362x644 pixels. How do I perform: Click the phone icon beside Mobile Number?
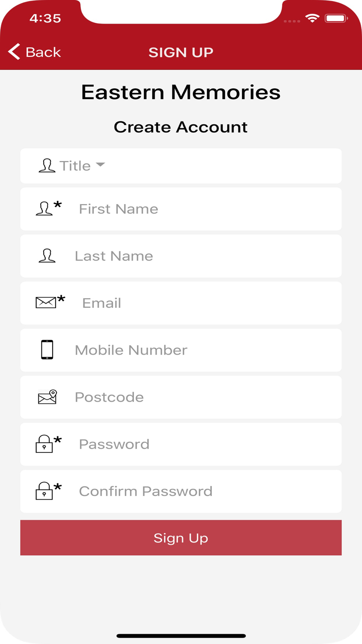pos(47,350)
